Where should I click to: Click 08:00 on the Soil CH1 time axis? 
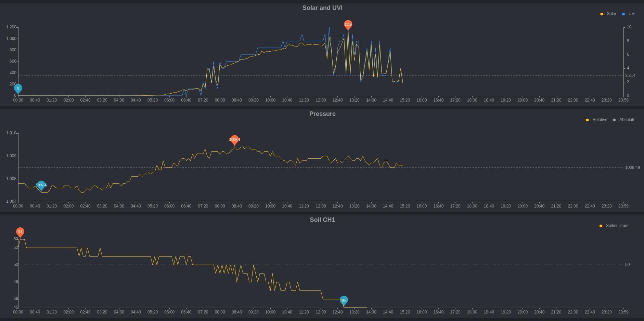pyautogui.click(x=220, y=312)
